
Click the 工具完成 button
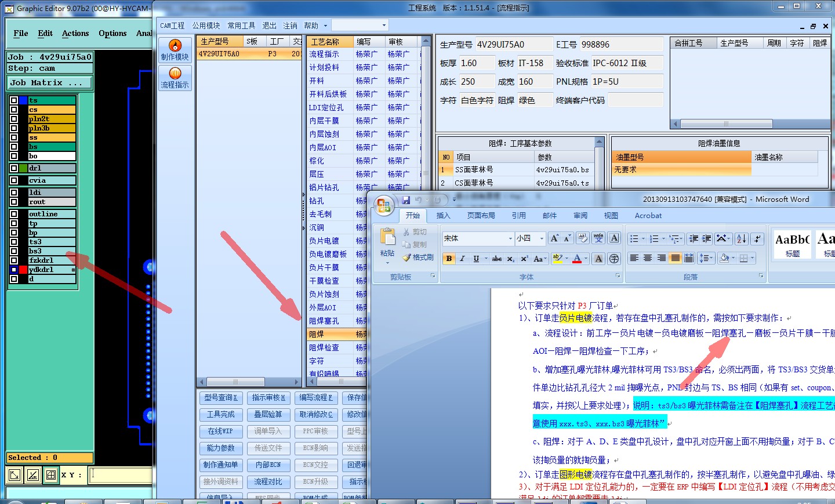tap(221, 414)
